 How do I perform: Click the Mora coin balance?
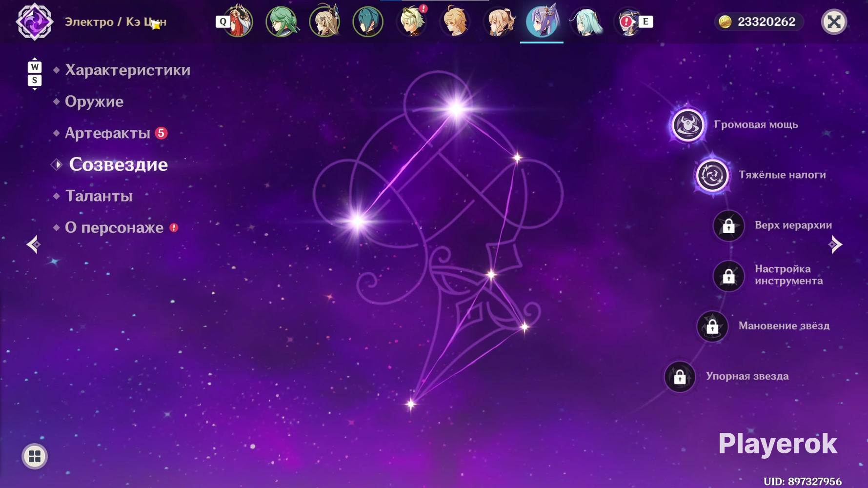[759, 22]
